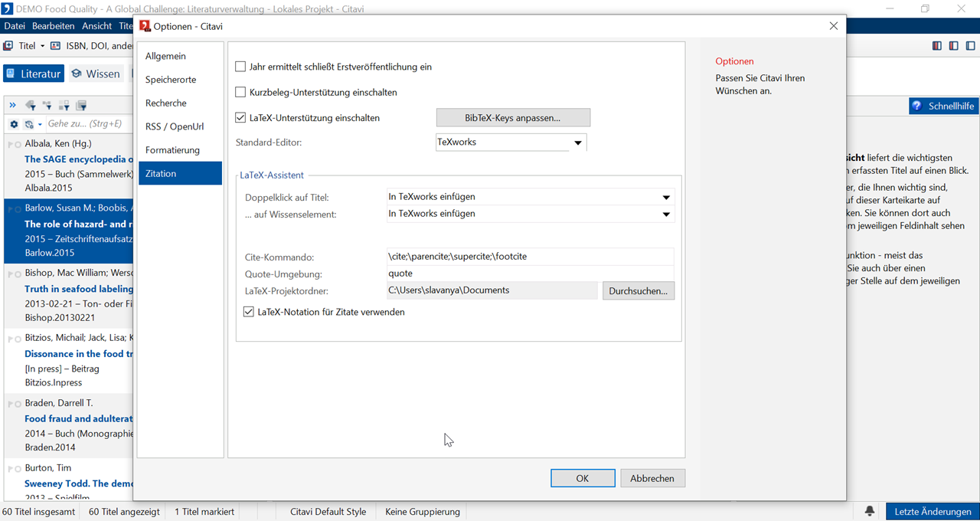
Task: Click the Durchsuchen button
Action: [639, 290]
